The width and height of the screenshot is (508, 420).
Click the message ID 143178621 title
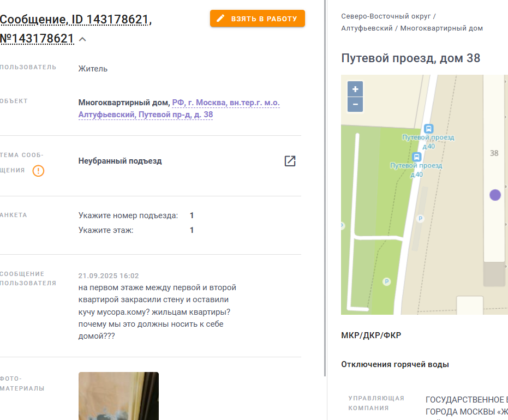tap(75, 29)
